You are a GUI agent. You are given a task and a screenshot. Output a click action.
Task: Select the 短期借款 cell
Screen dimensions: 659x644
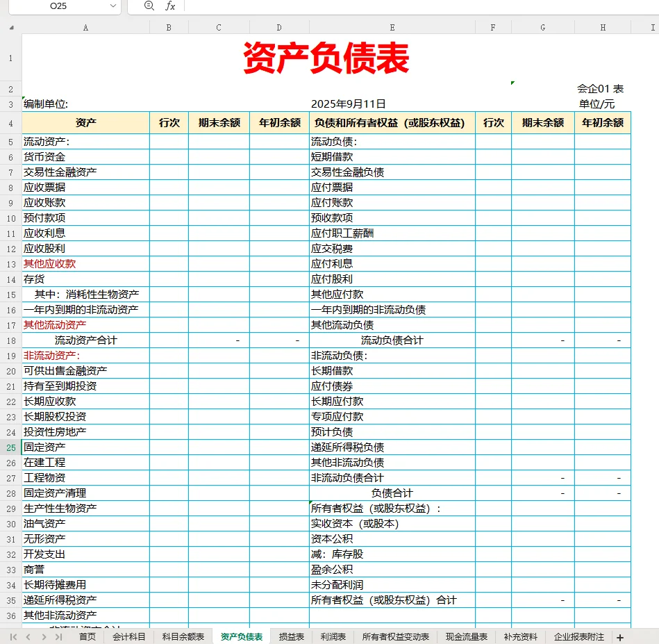(392, 157)
